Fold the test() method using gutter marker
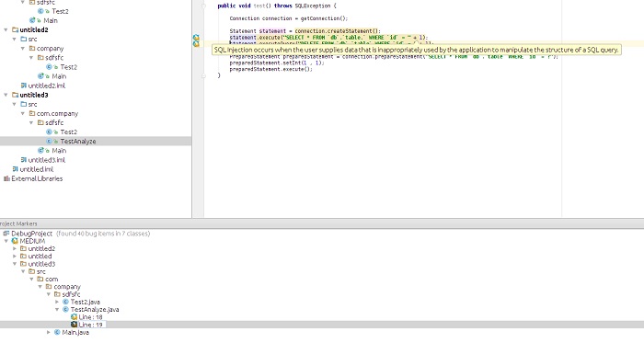 point(203,6)
